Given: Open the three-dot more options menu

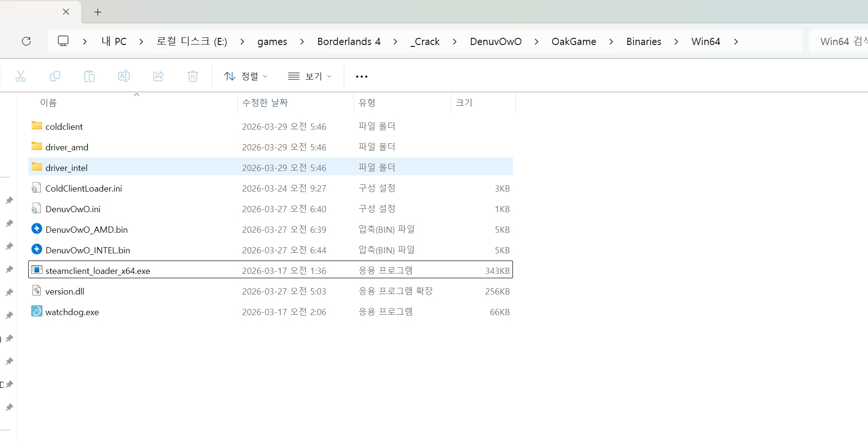Looking at the screenshot, I should tap(362, 77).
